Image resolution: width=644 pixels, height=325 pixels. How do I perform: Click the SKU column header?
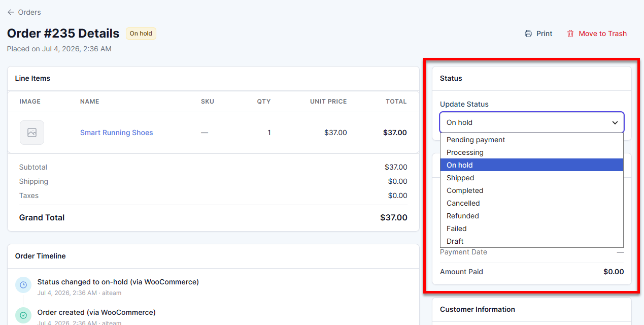click(208, 102)
